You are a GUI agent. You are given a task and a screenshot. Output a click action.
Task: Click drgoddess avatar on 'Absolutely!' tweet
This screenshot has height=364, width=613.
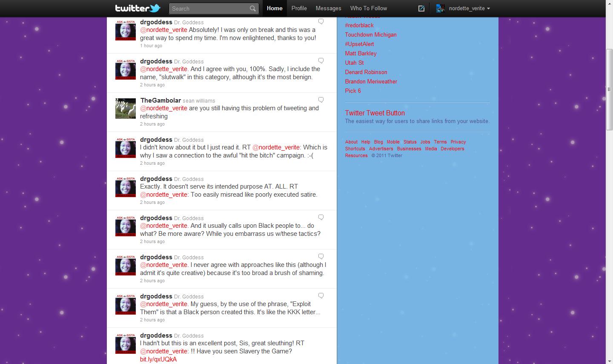coord(126,30)
